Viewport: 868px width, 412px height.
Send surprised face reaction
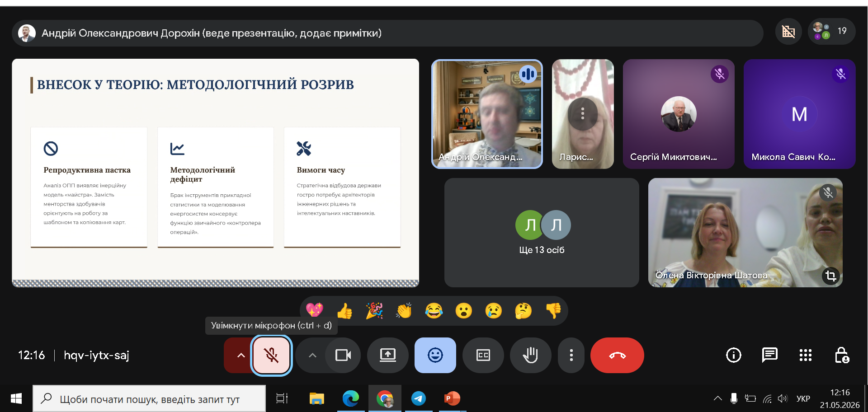(464, 310)
